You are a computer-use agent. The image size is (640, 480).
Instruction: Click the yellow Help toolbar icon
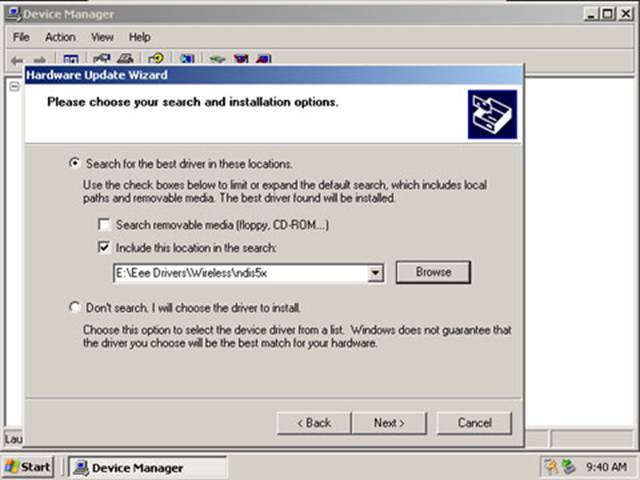click(156, 60)
